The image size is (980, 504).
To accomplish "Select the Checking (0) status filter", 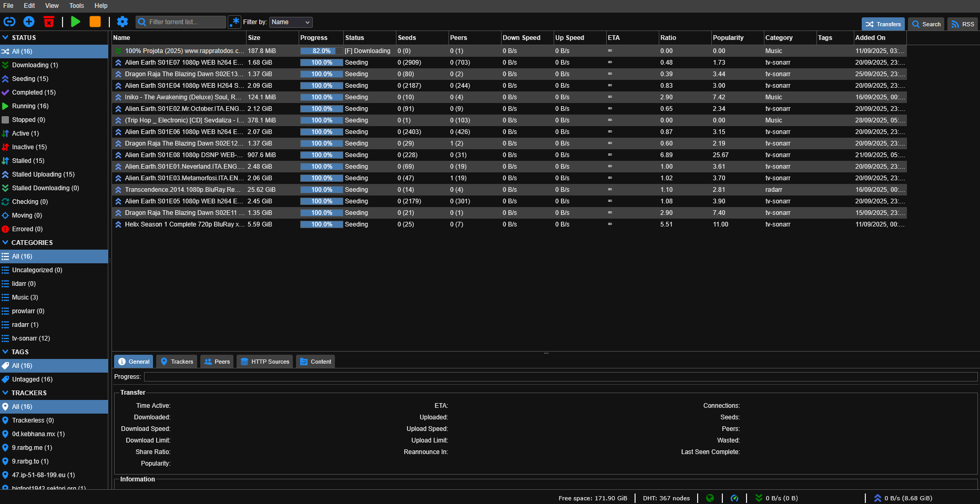I will (x=54, y=202).
